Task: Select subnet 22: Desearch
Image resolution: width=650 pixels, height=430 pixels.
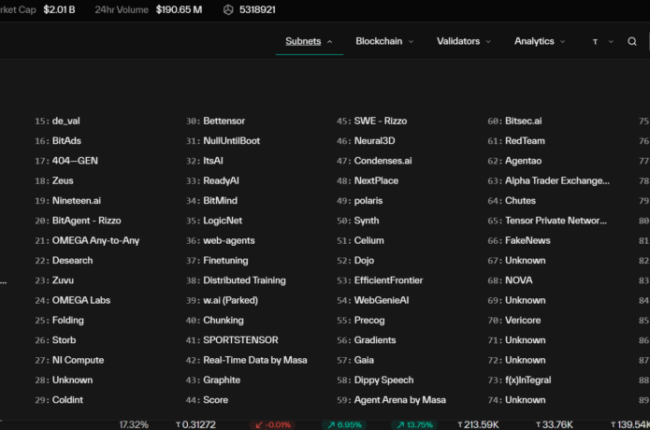Action: 64,260
